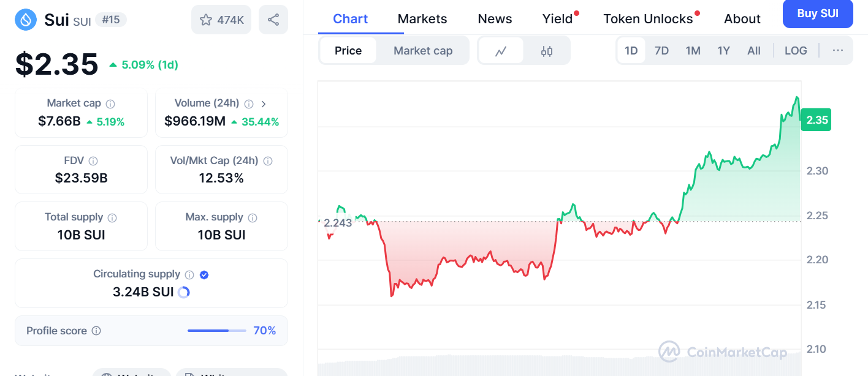
Task: Click the 5.09% (1d) change indicator
Action: 143,65
